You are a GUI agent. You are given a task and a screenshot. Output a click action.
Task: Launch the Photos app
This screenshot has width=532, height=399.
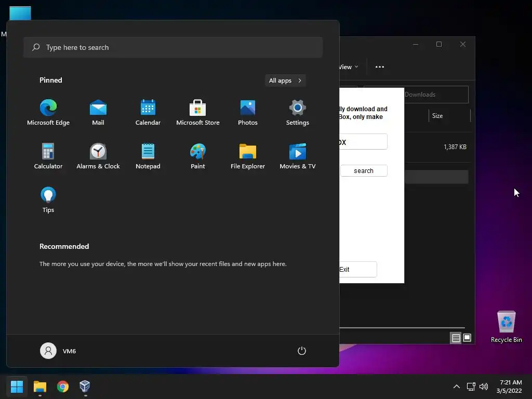click(x=248, y=113)
